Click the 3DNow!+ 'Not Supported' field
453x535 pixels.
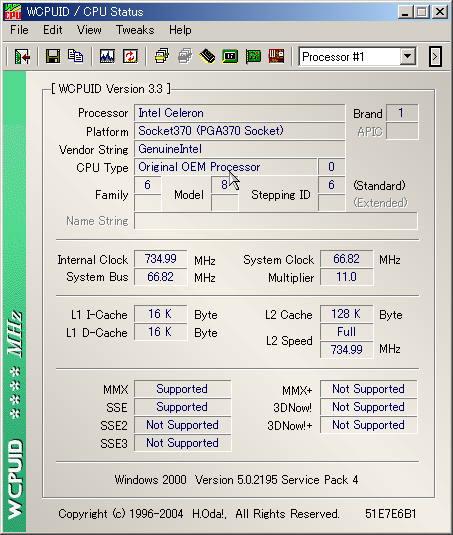pos(369,425)
